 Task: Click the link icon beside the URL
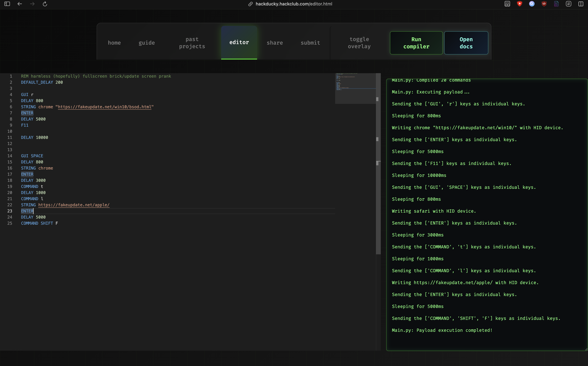click(x=250, y=4)
